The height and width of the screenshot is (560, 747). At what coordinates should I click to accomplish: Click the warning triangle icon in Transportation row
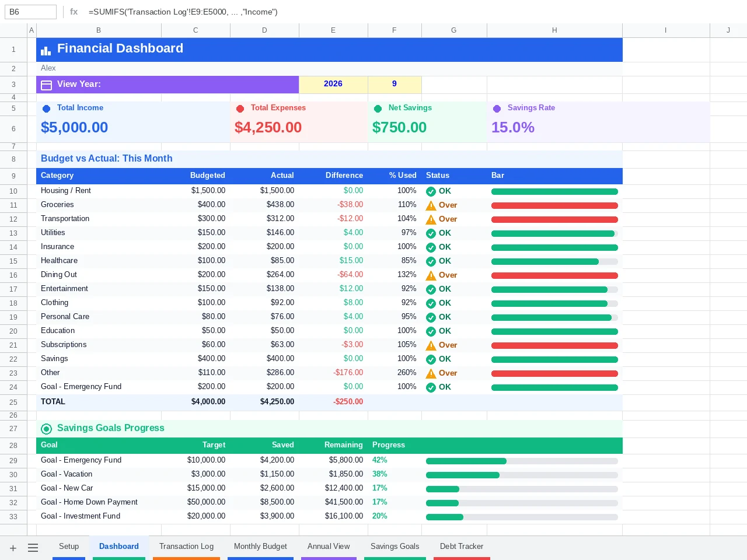(431, 219)
